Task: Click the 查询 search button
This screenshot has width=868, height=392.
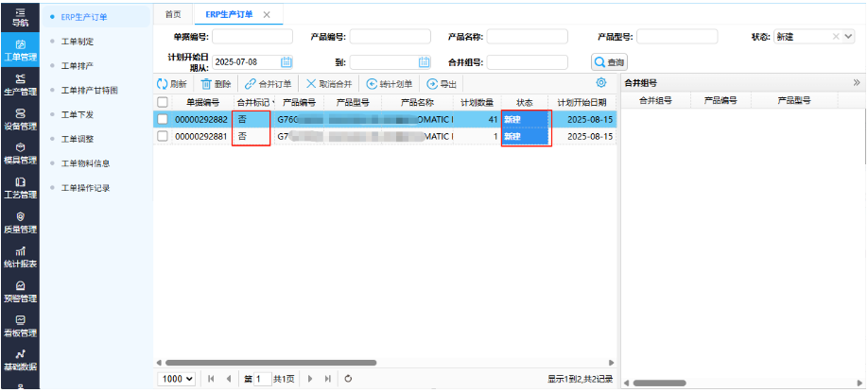Action: (x=610, y=62)
